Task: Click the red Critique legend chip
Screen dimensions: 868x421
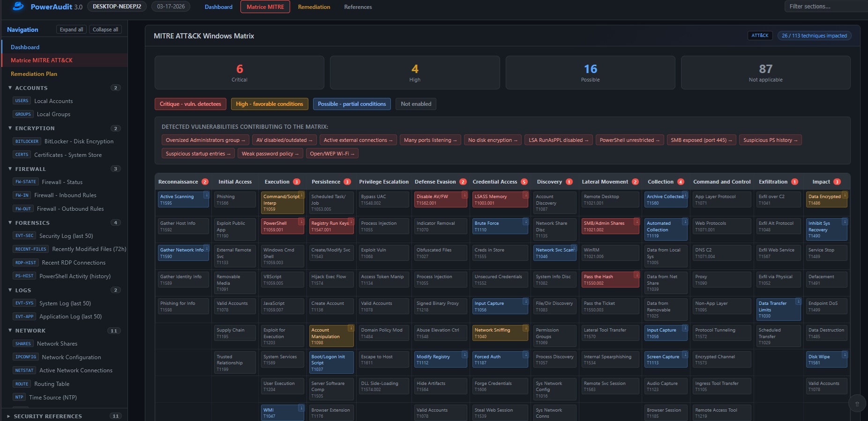Action: (x=190, y=104)
